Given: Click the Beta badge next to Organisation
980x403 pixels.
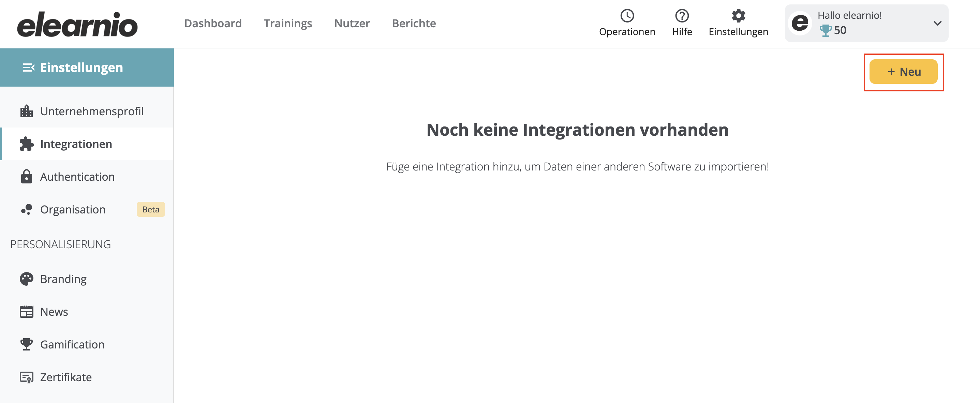Looking at the screenshot, I should [151, 209].
